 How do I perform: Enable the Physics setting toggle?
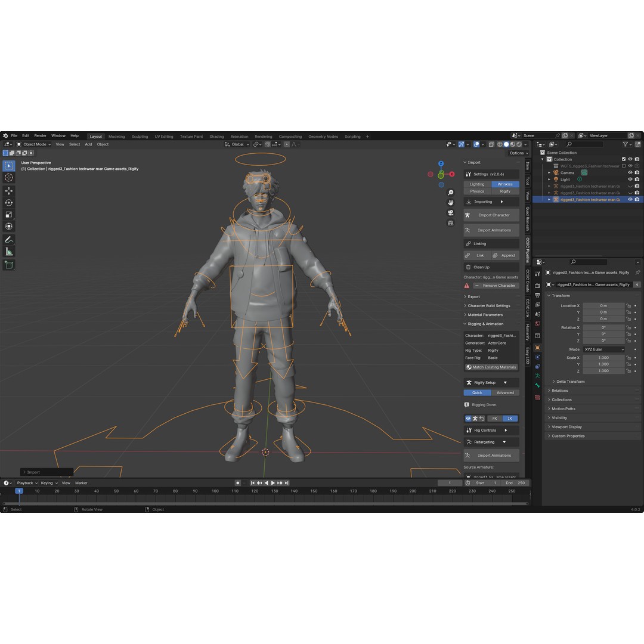[477, 191]
